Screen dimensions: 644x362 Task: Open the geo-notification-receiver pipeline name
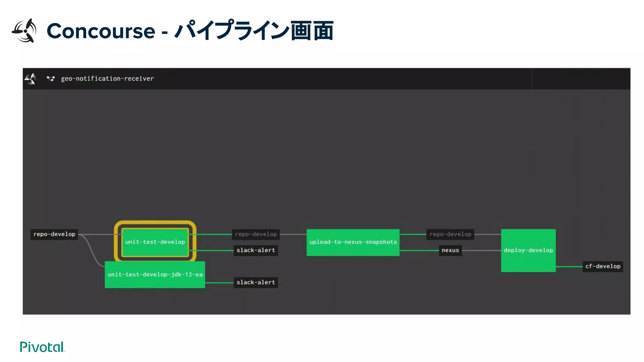pos(107,79)
